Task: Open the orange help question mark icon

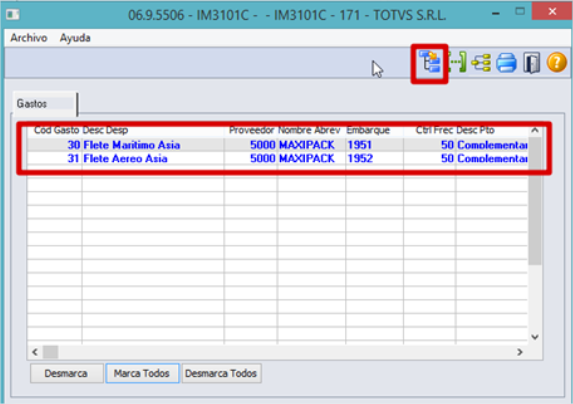Action: pyautogui.click(x=557, y=62)
